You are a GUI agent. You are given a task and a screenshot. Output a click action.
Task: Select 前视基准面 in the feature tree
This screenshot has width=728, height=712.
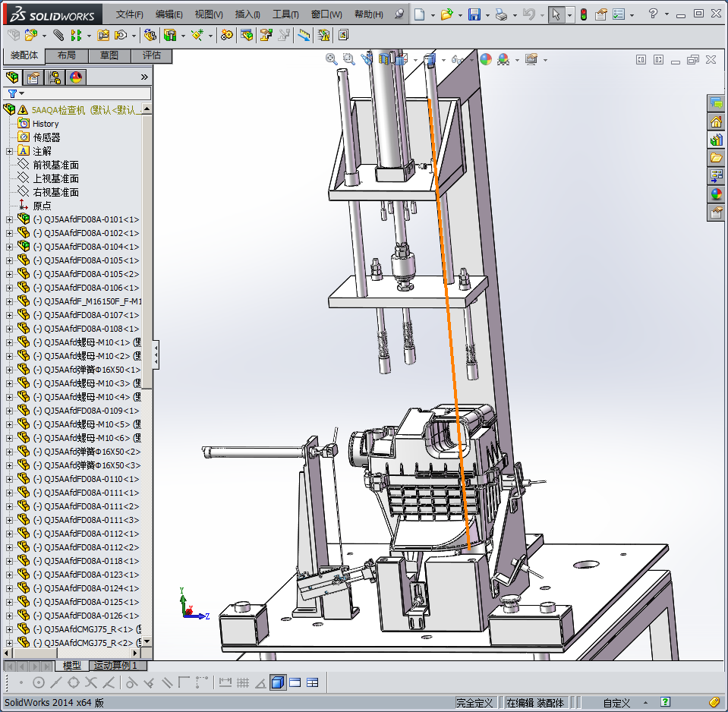tap(55, 165)
